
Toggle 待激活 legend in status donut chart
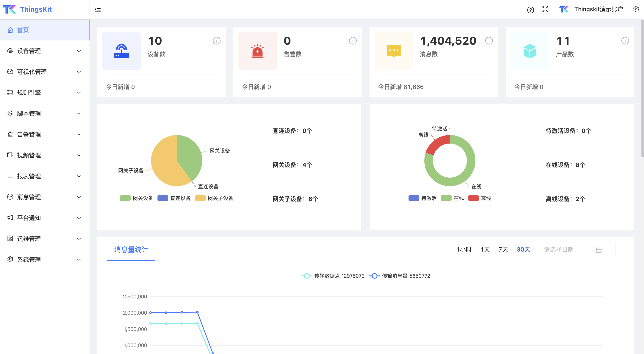pos(423,198)
